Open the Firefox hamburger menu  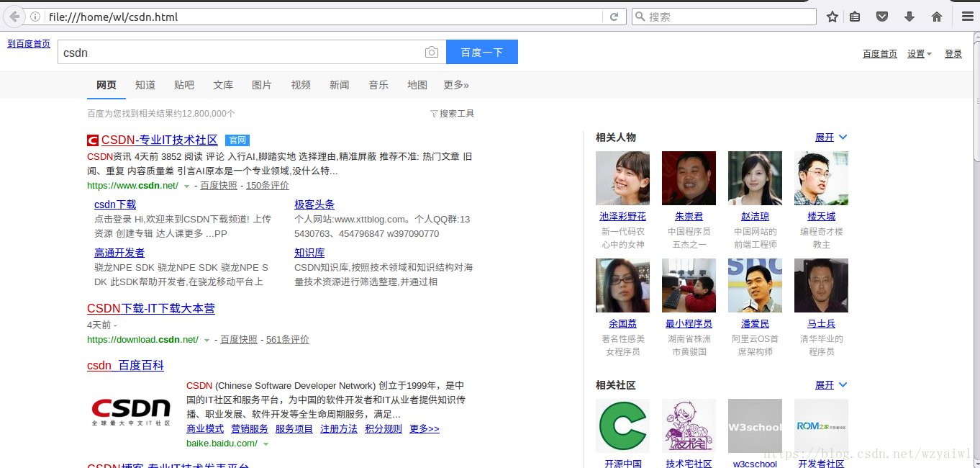click(x=968, y=17)
